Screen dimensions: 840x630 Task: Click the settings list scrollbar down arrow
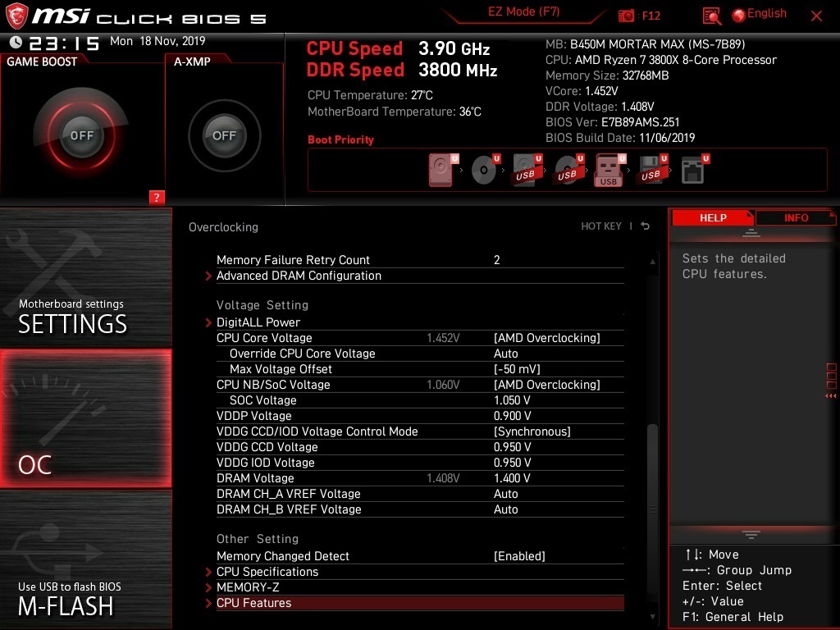tap(652, 617)
